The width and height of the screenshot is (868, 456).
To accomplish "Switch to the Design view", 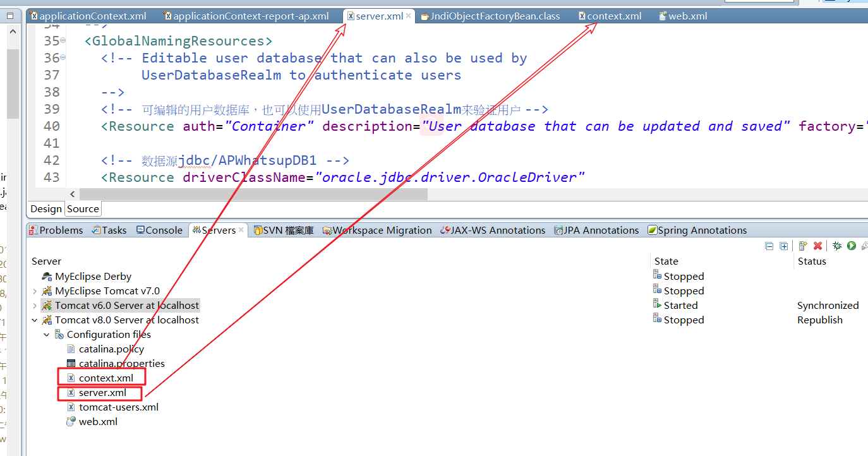I will (45, 208).
